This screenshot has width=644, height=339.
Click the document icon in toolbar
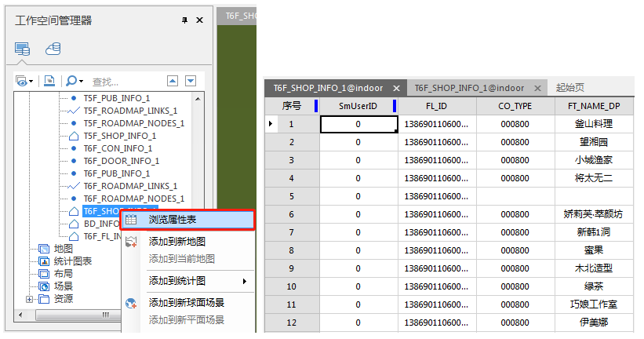coord(49,81)
